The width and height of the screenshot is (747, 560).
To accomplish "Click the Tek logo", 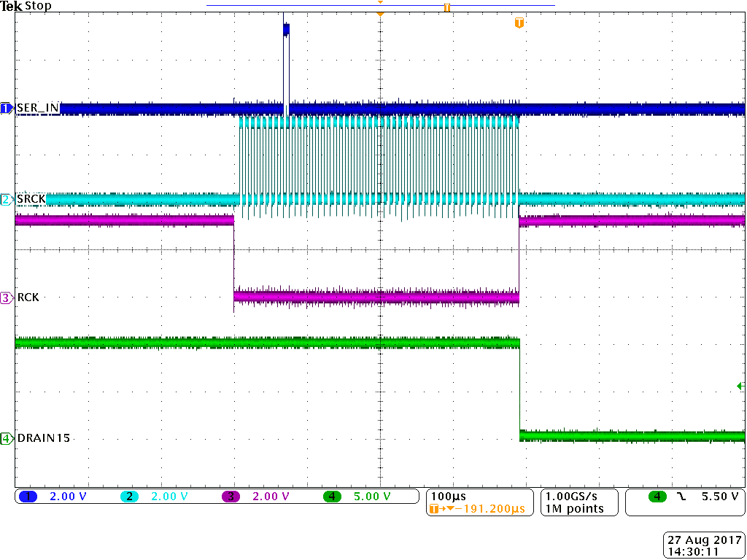I will 10,5.
